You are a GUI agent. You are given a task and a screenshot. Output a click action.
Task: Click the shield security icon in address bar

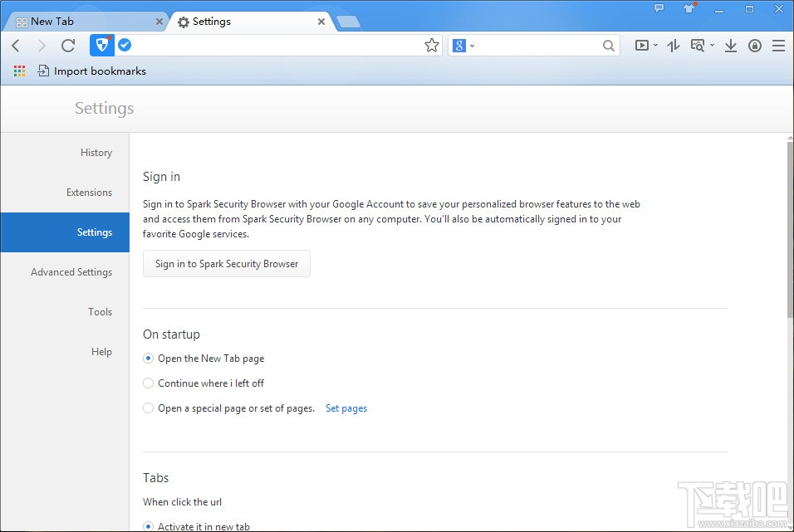click(x=101, y=45)
